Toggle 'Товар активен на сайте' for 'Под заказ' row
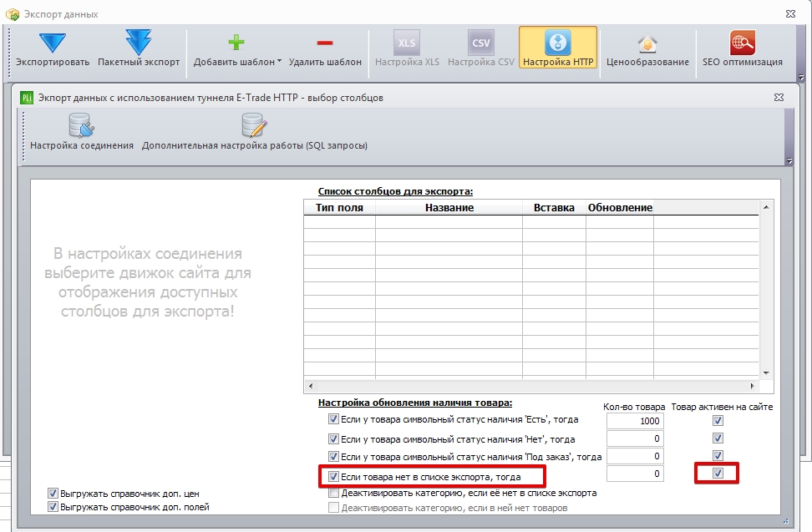Screen dimensions: 812x532 [x=718, y=455]
